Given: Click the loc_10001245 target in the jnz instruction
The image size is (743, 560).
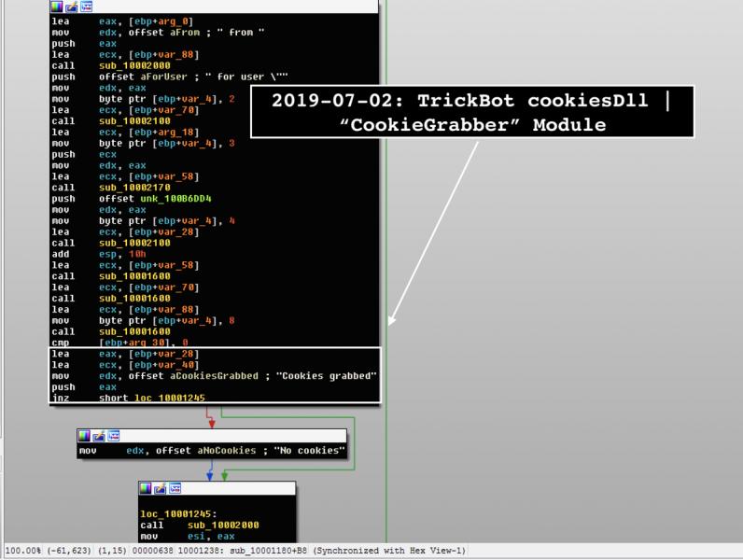Looking at the screenshot, I should click(164, 398).
